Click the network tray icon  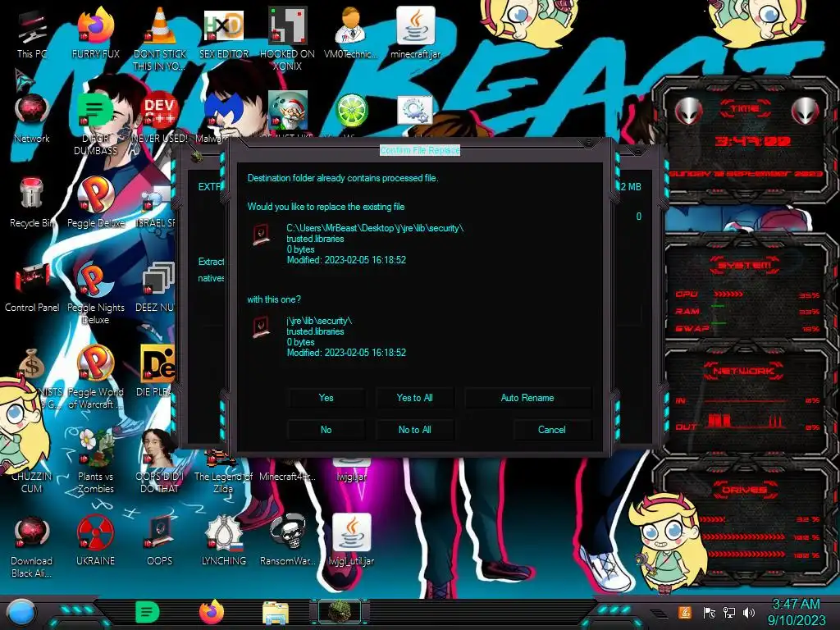[x=729, y=612]
